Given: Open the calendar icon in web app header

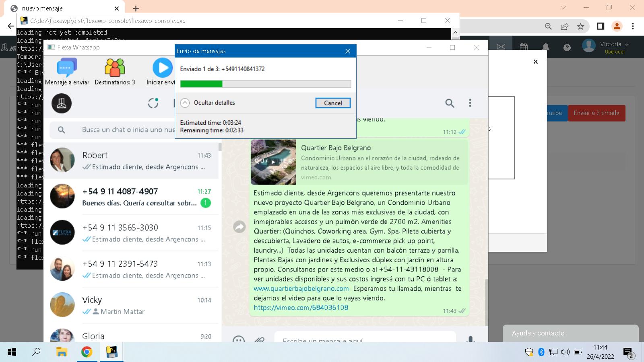Looking at the screenshot, I should click(524, 47).
